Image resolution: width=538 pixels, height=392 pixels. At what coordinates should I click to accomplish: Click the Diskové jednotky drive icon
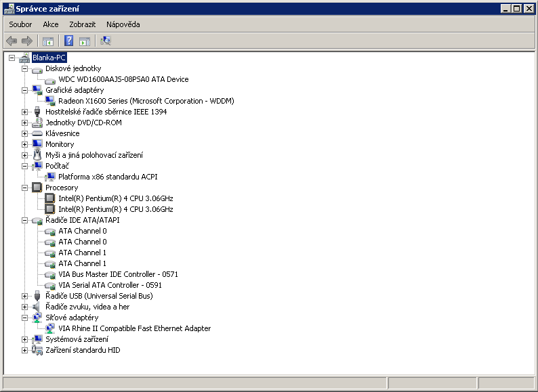tap(37, 69)
